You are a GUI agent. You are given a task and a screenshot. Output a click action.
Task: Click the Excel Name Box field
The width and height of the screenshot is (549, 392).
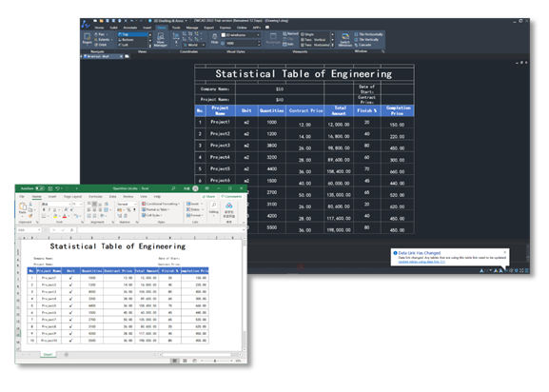(x=29, y=230)
